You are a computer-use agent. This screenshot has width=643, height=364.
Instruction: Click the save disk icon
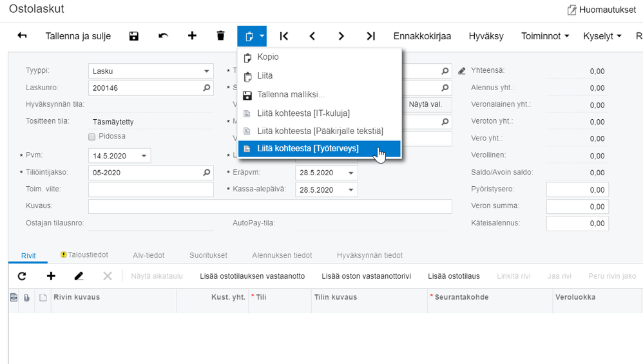pyautogui.click(x=134, y=36)
